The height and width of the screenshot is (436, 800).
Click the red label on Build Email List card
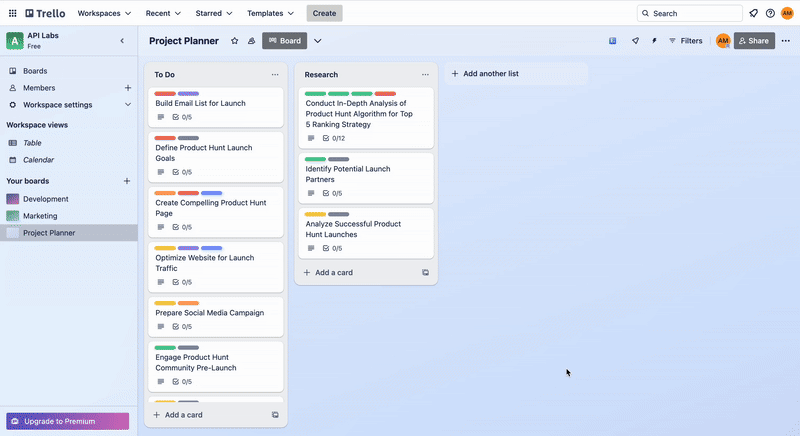pyautogui.click(x=165, y=94)
